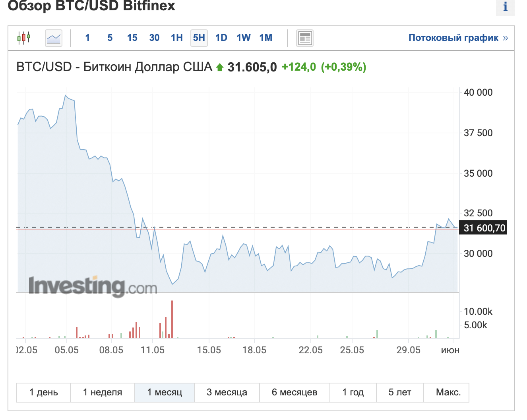Click the 22.05 date label
The height and width of the screenshot is (420, 527).
click(x=311, y=350)
